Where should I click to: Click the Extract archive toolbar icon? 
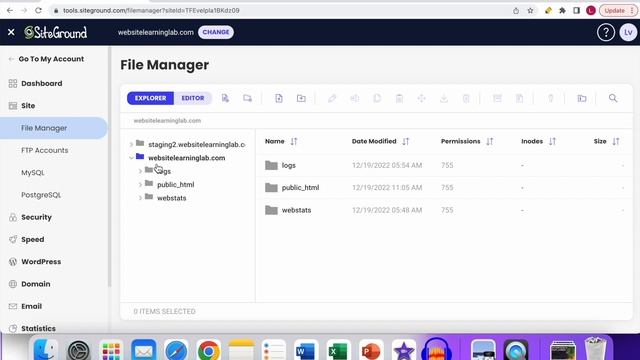point(519,98)
